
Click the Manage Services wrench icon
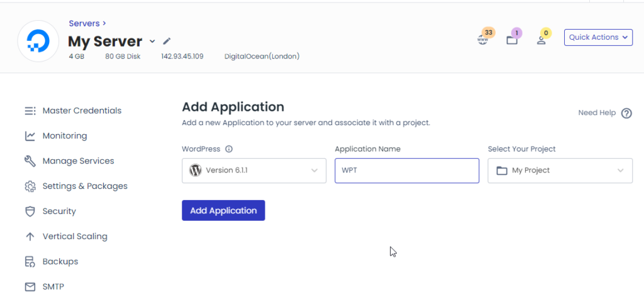tap(30, 161)
